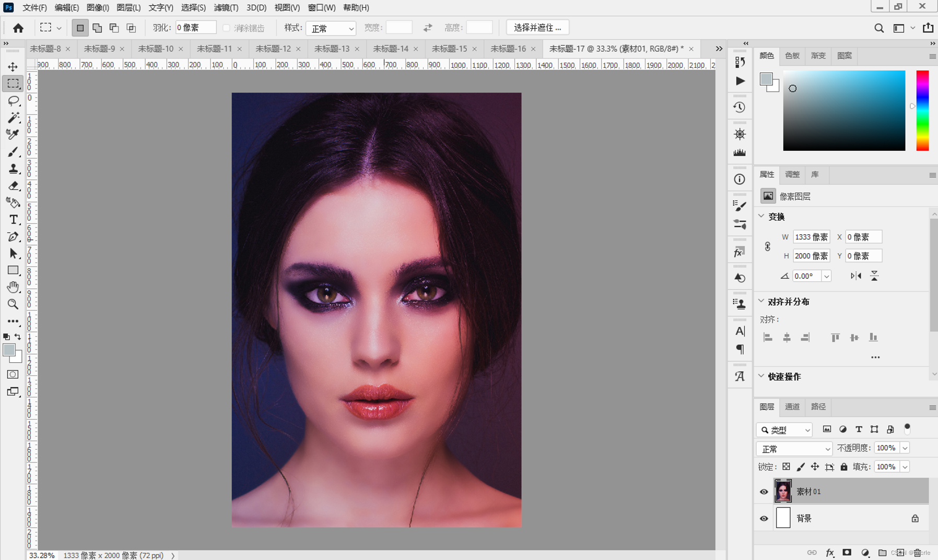Open the Paragraph panel icon
The image size is (938, 560).
click(x=740, y=349)
